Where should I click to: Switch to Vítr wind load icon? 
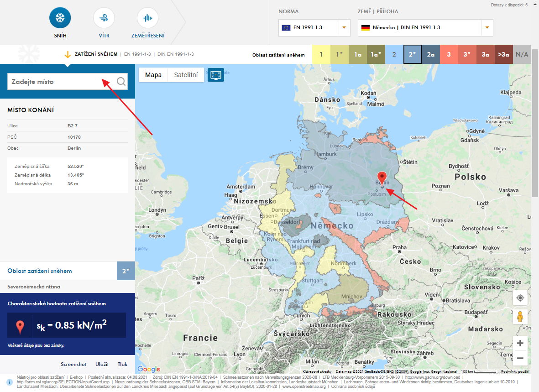pos(104,18)
